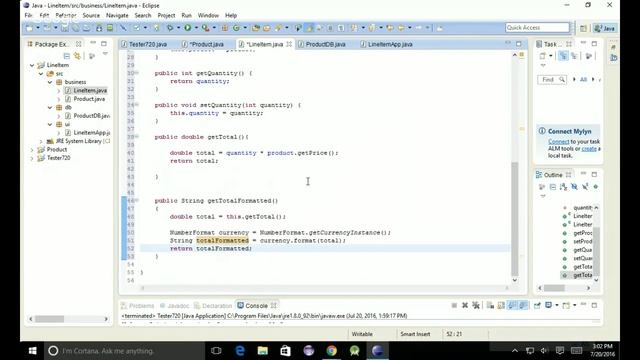Toggle Hide Fields in the Outline toolbar
The height and width of the screenshot is (360, 640).
click(x=574, y=187)
